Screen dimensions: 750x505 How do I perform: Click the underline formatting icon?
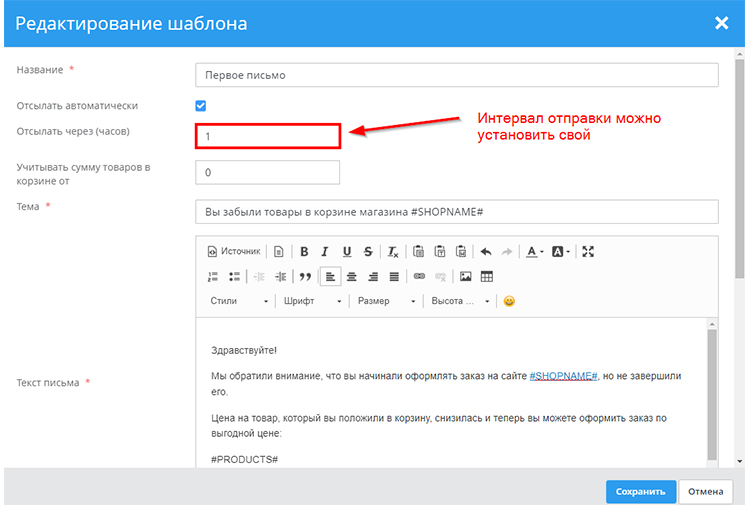point(347,252)
